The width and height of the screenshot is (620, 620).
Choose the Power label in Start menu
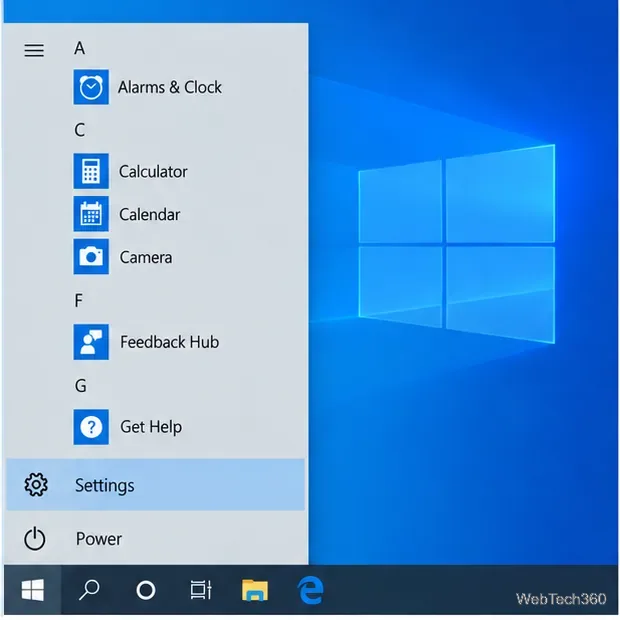99,539
